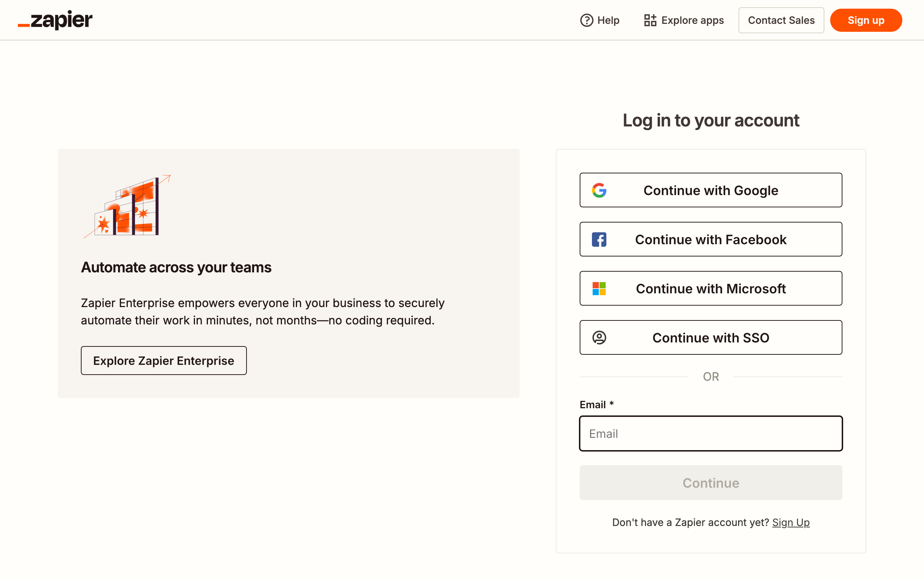Open the Sign Up link
924x578 pixels.
coord(791,522)
